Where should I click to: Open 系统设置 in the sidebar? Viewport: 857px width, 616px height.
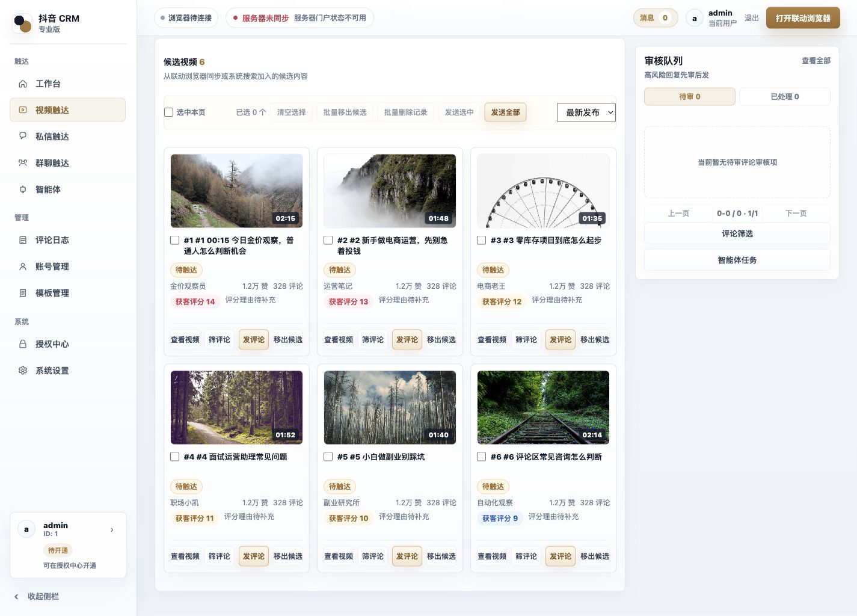(x=67, y=371)
